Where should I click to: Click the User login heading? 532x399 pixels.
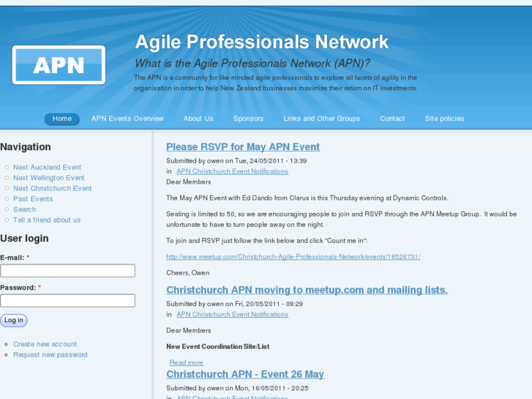tap(24, 239)
